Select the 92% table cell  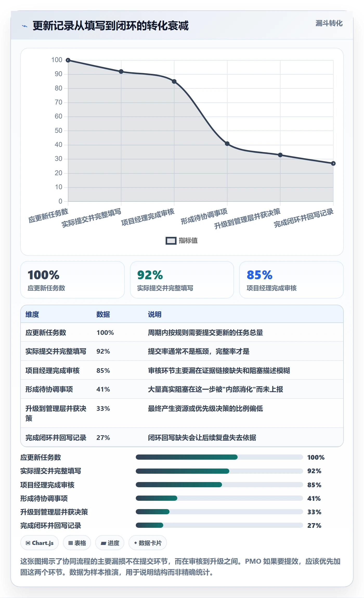(x=103, y=351)
